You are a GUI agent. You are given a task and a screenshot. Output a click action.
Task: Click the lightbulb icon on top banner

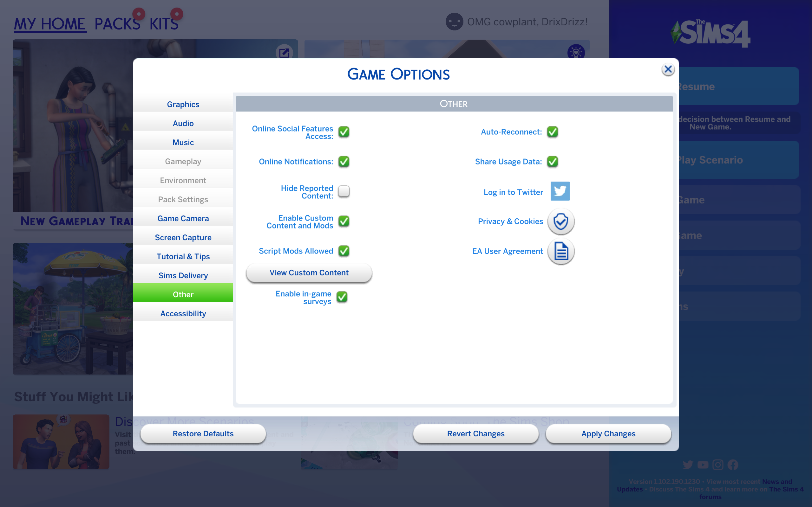click(576, 52)
